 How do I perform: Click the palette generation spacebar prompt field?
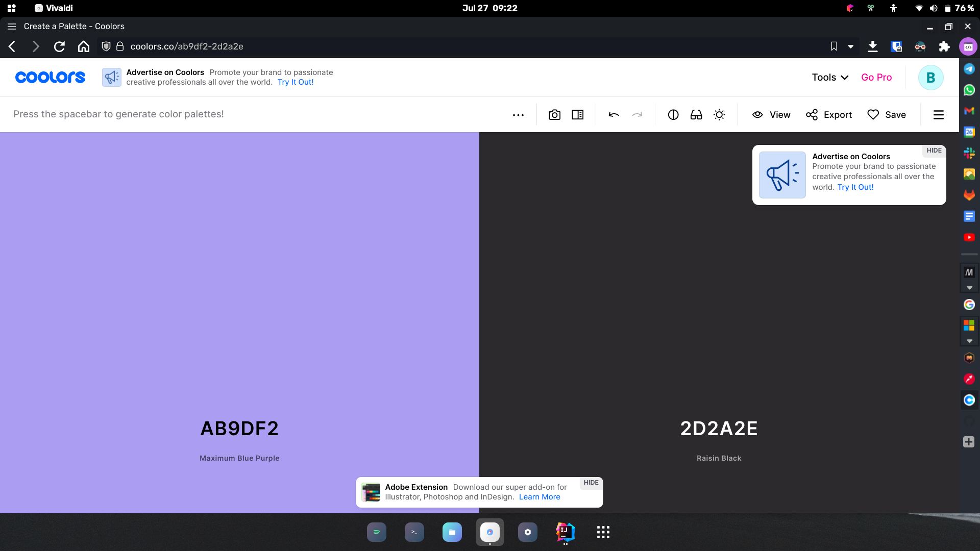118,114
